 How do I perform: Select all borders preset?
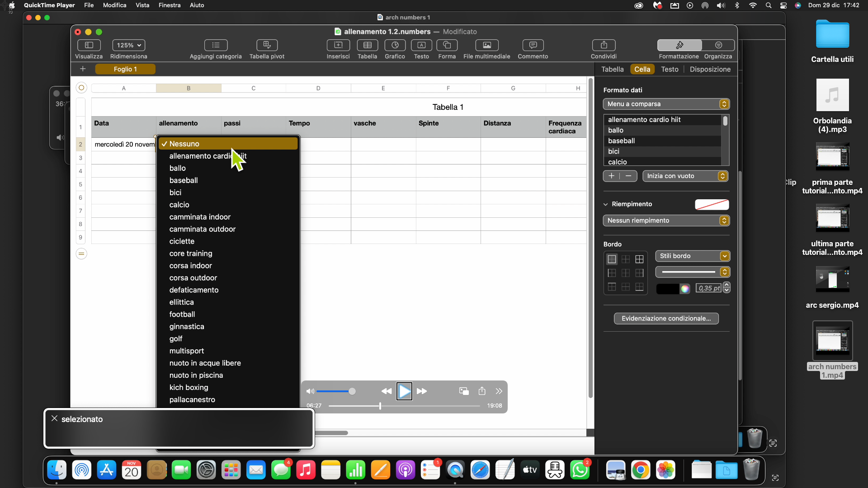[639, 259]
